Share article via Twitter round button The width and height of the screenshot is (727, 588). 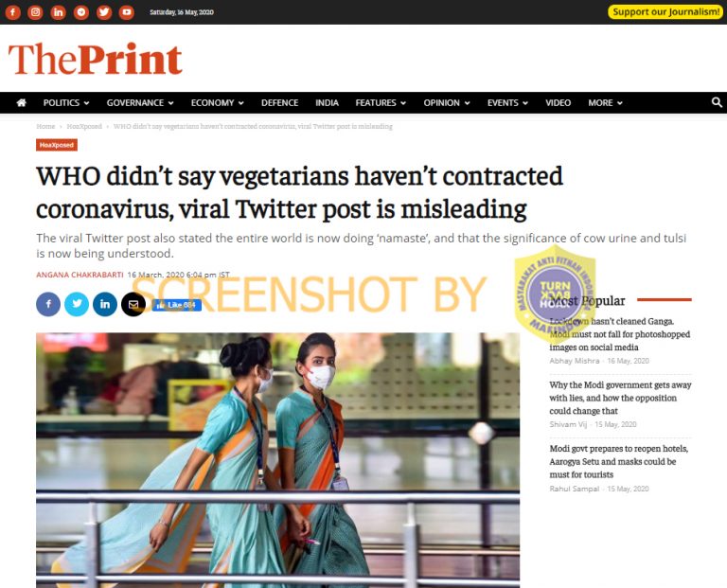coord(77,304)
